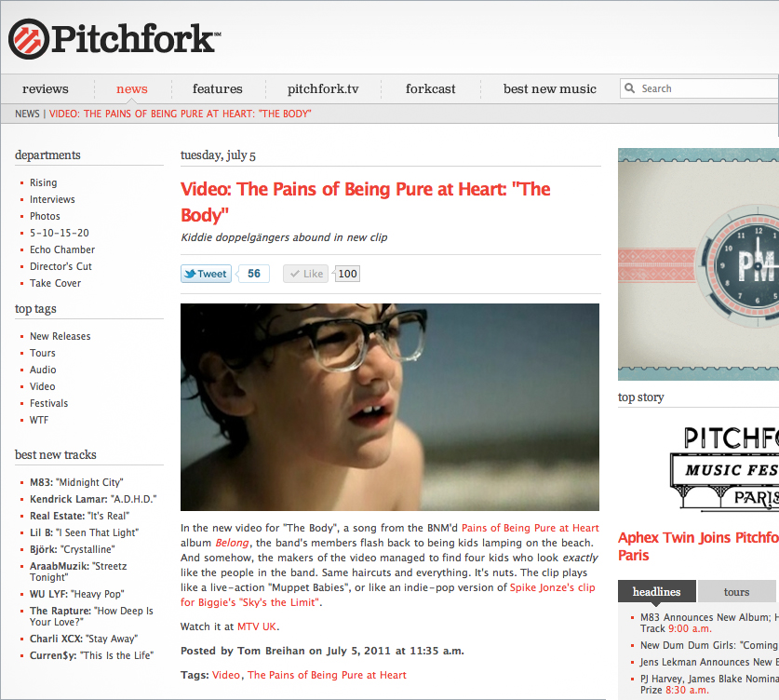Screen dimensions: 779x700
Task: Open the MTV UK link
Action: 257,626
